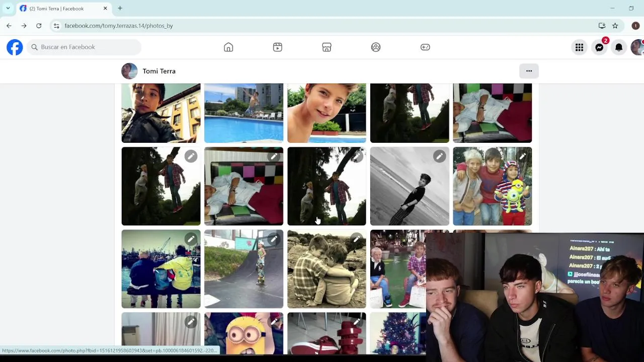Screen dimensions: 644x362
Task: Edit the skate ramp photo
Action: pyautogui.click(x=274, y=239)
